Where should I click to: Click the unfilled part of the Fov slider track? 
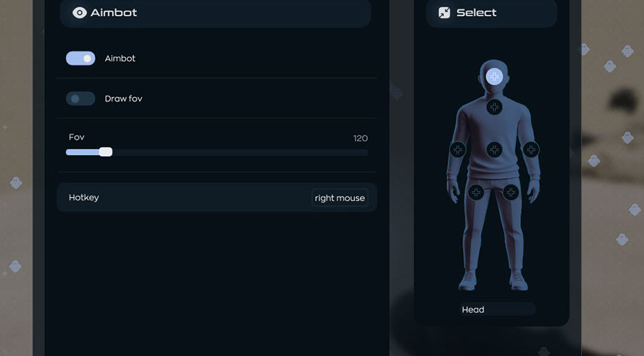239,152
